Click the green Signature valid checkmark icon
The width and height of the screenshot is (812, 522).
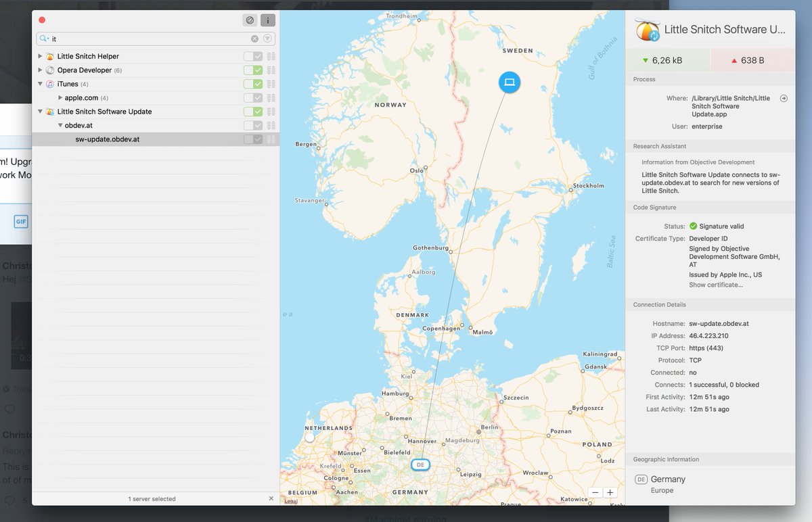[x=693, y=227]
